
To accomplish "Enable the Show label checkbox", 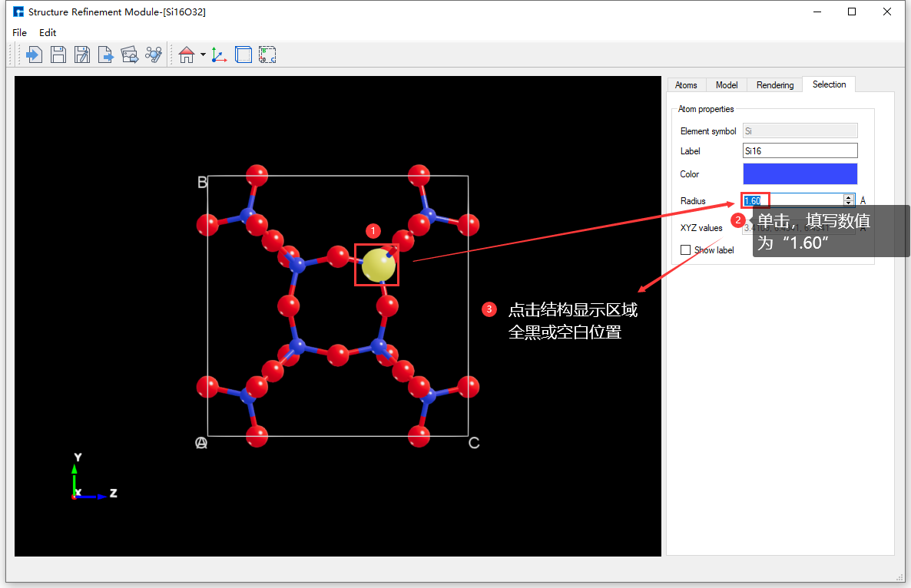I will coord(685,249).
